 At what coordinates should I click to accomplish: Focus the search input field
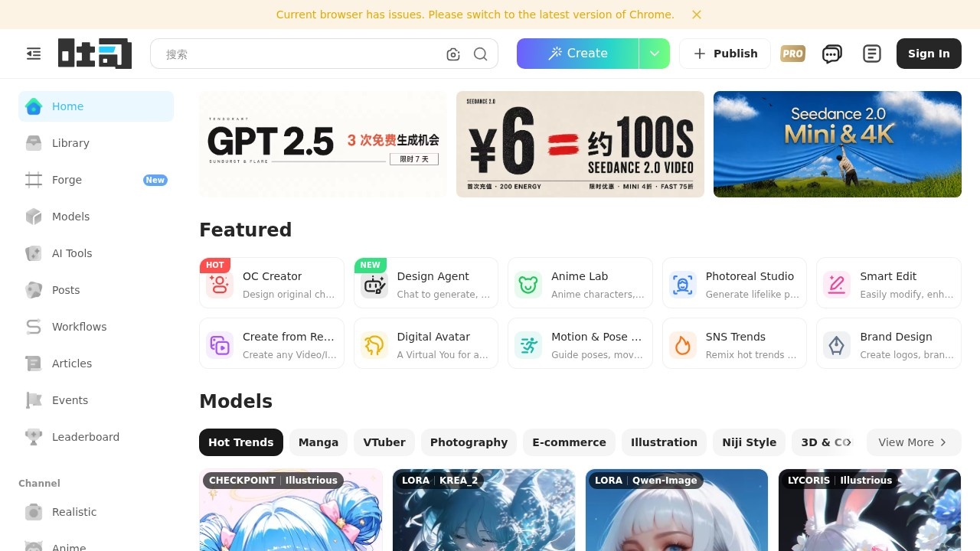click(x=302, y=54)
